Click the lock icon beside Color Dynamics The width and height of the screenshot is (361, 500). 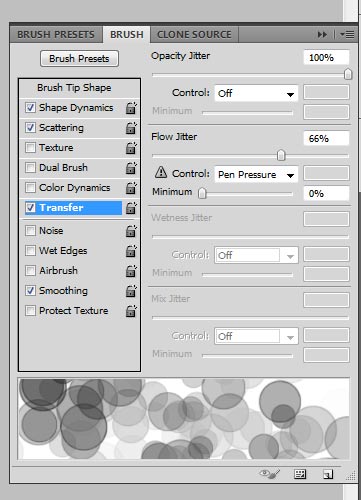pyautogui.click(x=131, y=188)
